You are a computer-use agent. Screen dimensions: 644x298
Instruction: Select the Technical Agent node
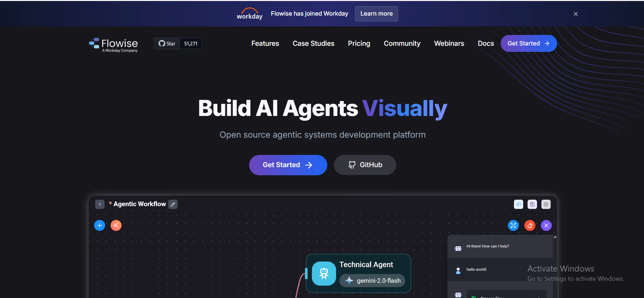pyautogui.click(x=358, y=273)
